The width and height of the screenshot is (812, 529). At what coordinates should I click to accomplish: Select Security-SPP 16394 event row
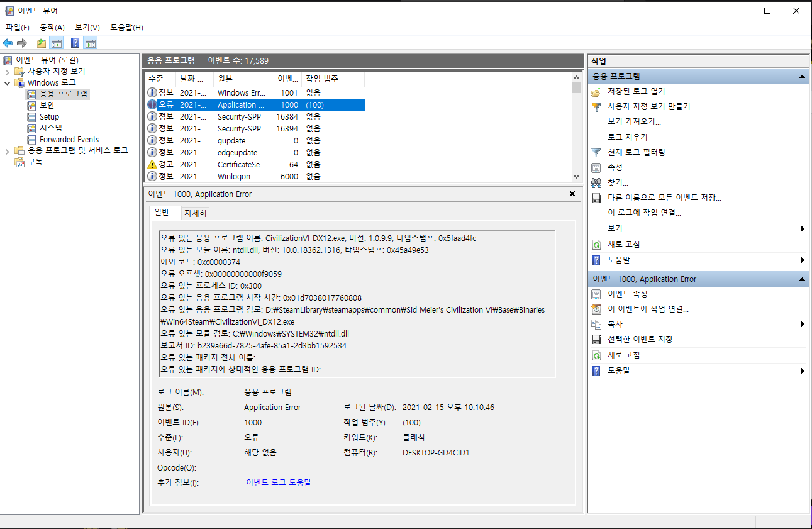[x=255, y=128]
